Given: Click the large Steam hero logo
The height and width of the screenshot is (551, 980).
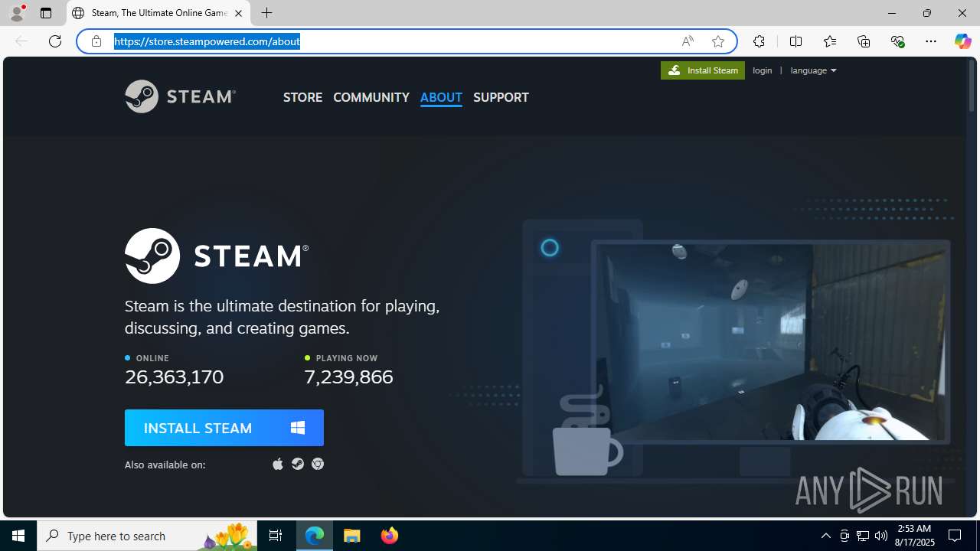Looking at the screenshot, I should point(217,256).
